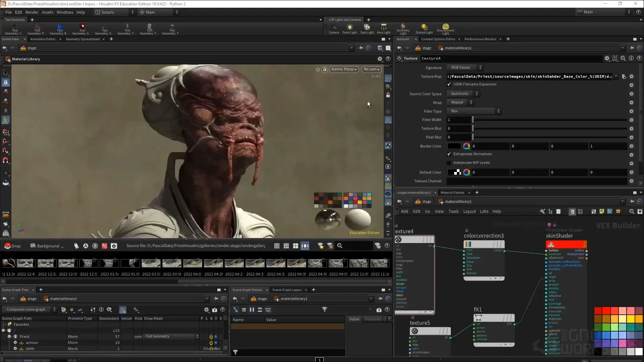644x362 pixels.
Task: Select the B render comparison icon
Action: [x=95, y=246]
